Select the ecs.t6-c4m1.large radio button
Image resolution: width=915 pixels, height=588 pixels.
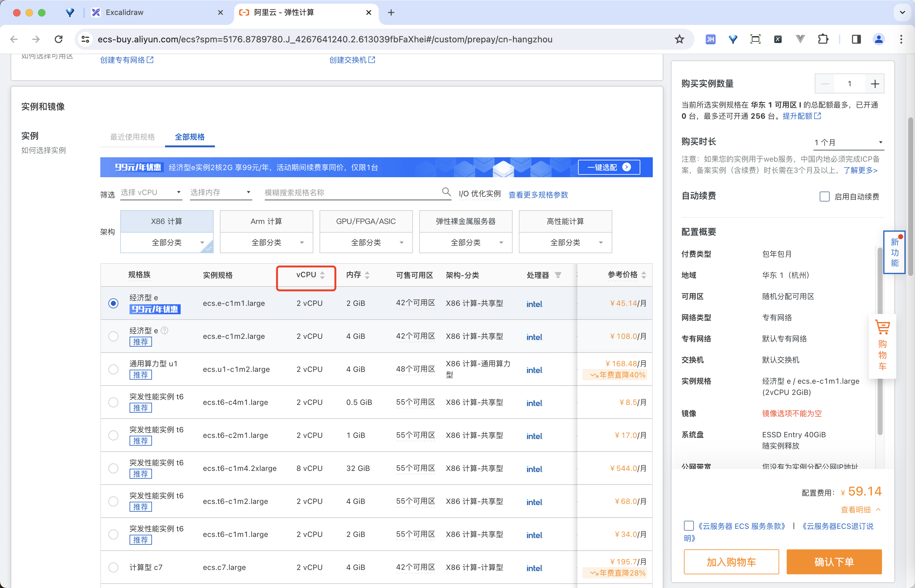pyautogui.click(x=113, y=402)
